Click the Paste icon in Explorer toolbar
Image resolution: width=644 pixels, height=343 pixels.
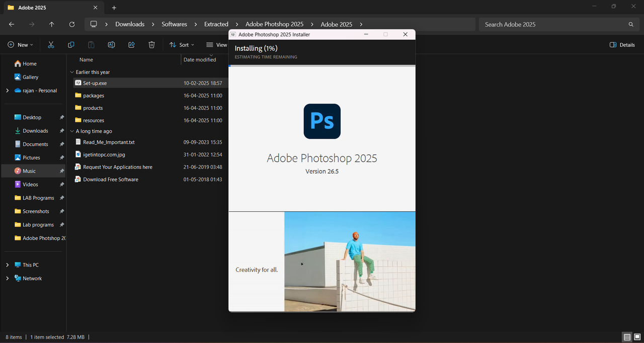pos(91,45)
